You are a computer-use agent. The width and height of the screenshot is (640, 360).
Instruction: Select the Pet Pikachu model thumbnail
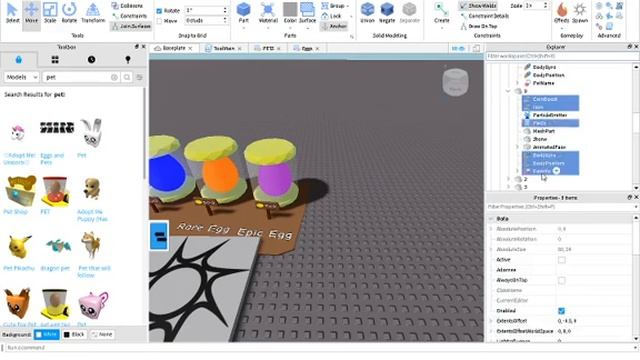coord(18,247)
